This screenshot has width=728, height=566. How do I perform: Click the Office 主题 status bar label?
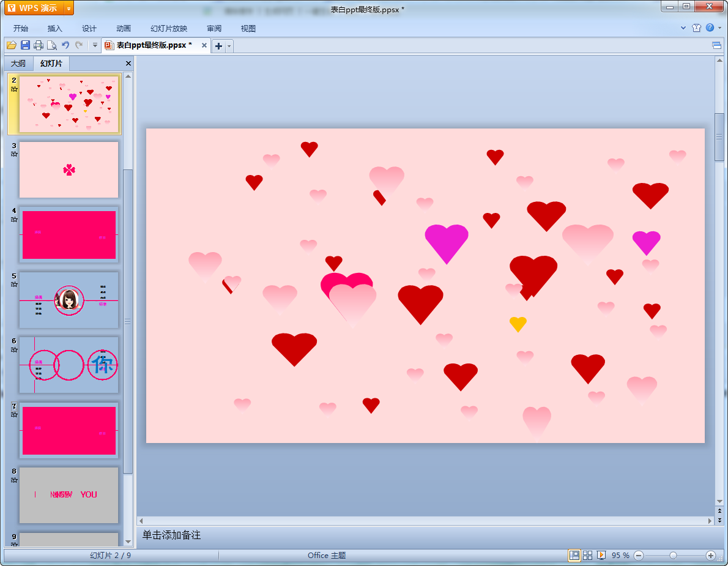327,556
